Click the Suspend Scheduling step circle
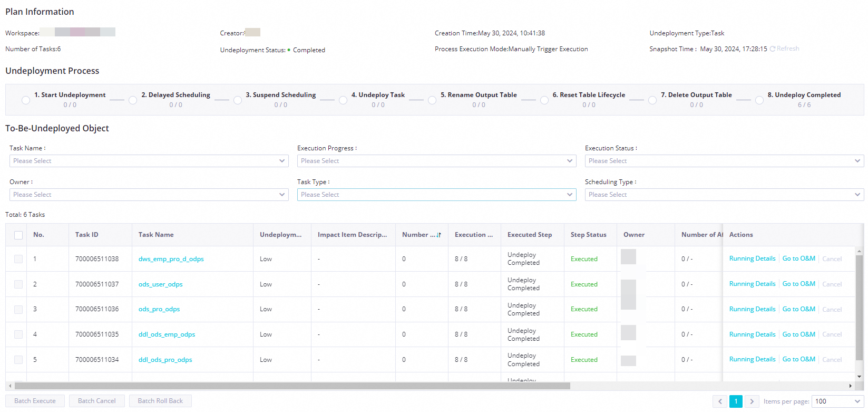Viewport: 868px width, 412px height. 238,100
